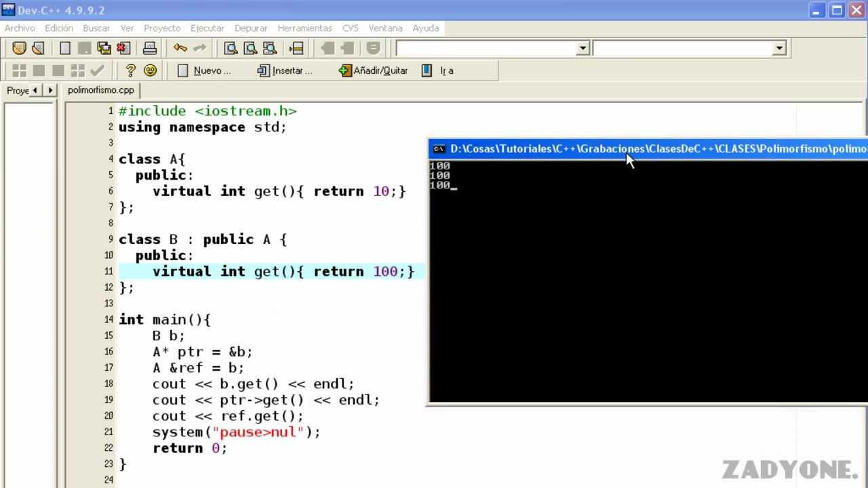
Task: Click the 'A &ref = b;' line
Action: [199, 368]
